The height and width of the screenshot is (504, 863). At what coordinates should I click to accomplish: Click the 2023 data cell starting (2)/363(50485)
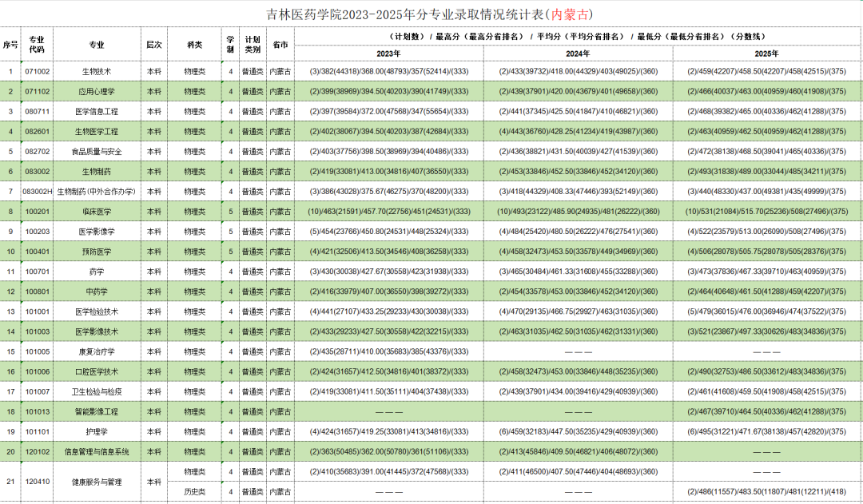(389, 452)
